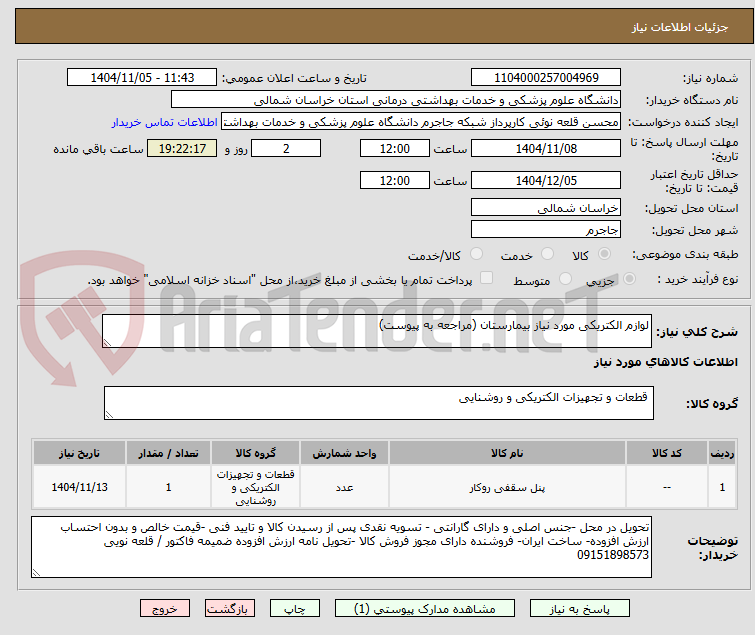Select the کالا radio button
The width and height of the screenshot is (755, 635).
pos(604,254)
